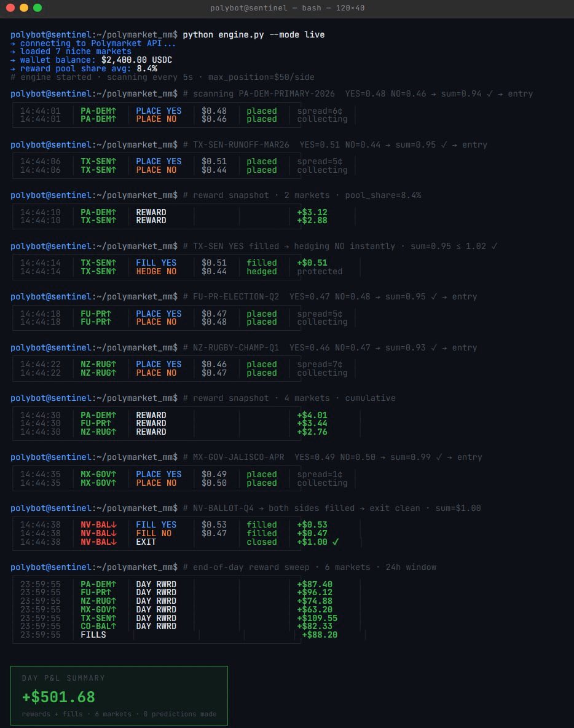Click the MX-GOV YES price '$0.49'
This screenshot has height=728, width=574.
tap(214, 475)
